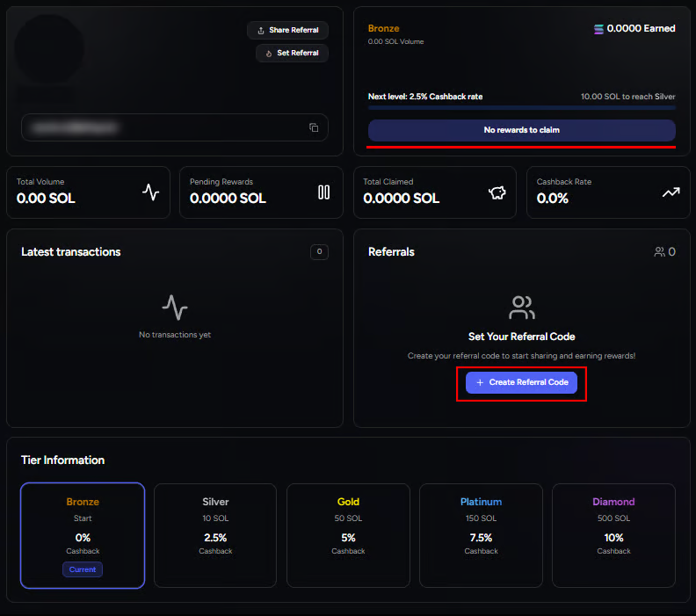Image resolution: width=696 pixels, height=616 pixels.
Task: Select the Bronze tier card
Action: point(83,535)
